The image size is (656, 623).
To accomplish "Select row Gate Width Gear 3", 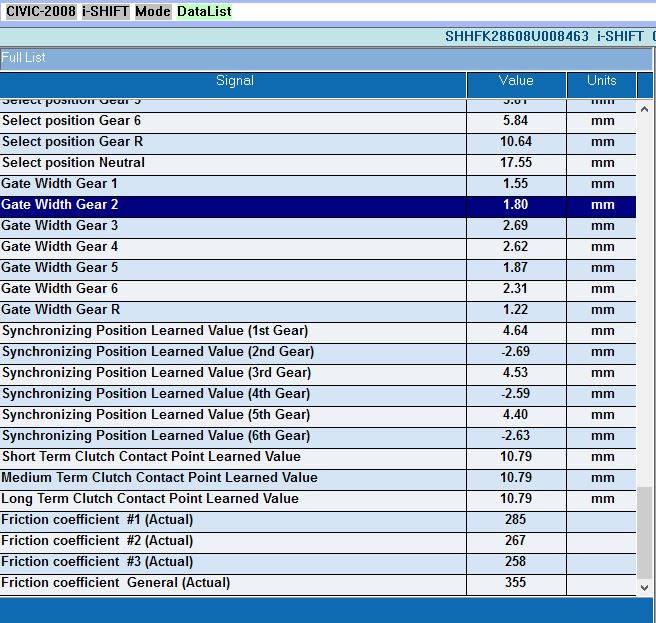I will (x=318, y=228).
